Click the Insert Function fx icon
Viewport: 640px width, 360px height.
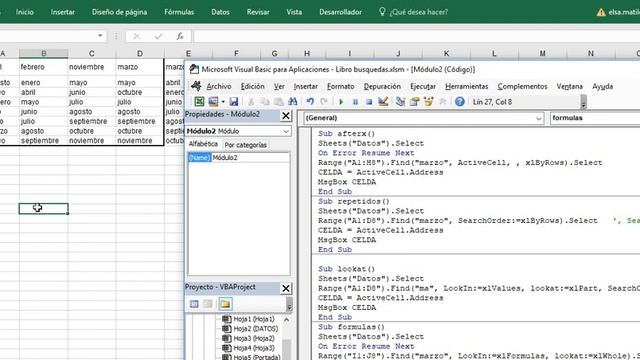pyautogui.click(x=180, y=36)
